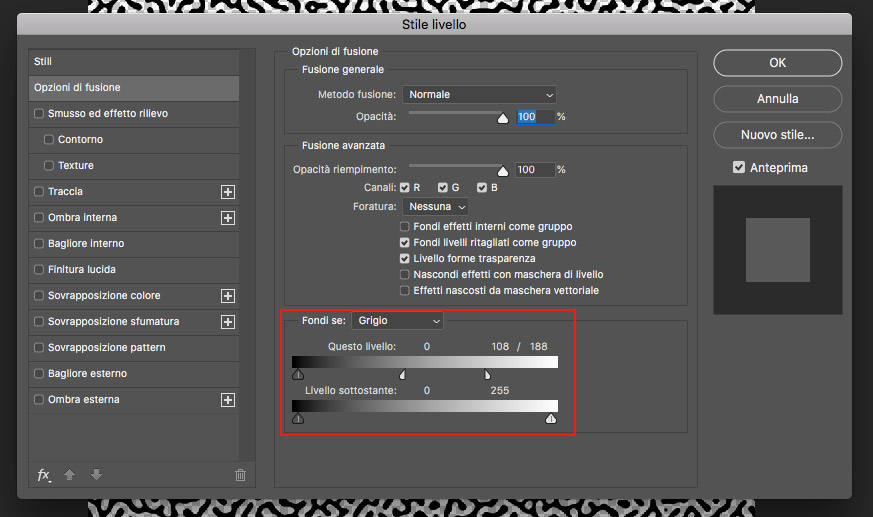
Task: Select Opzioni di fusione list item
Action: click(134, 88)
